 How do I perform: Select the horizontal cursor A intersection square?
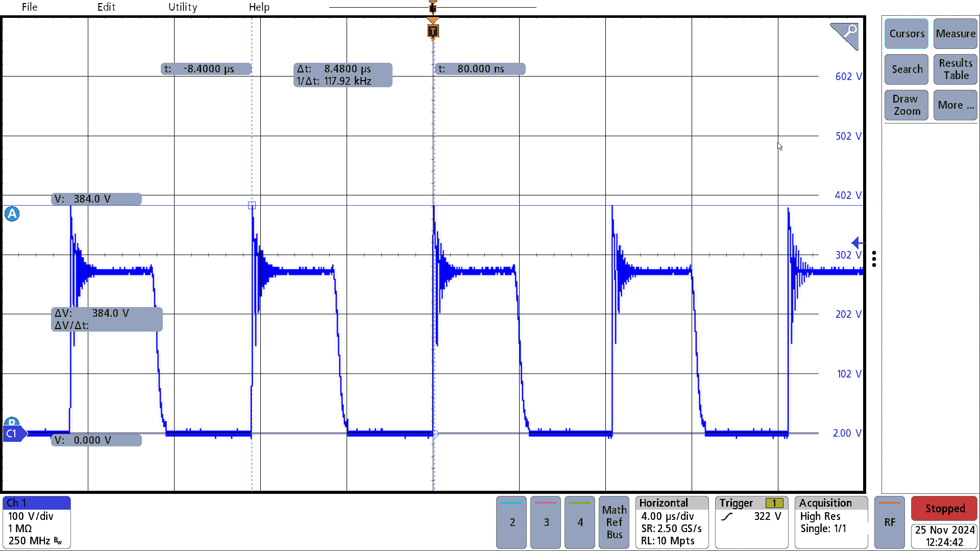pyautogui.click(x=252, y=206)
